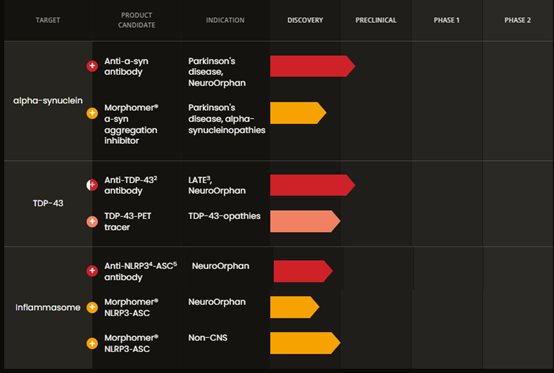The height and width of the screenshot is (373, 554).
Task: Open the Anti-TDP-43 antibody plus icon
Action: coord(92,185)
